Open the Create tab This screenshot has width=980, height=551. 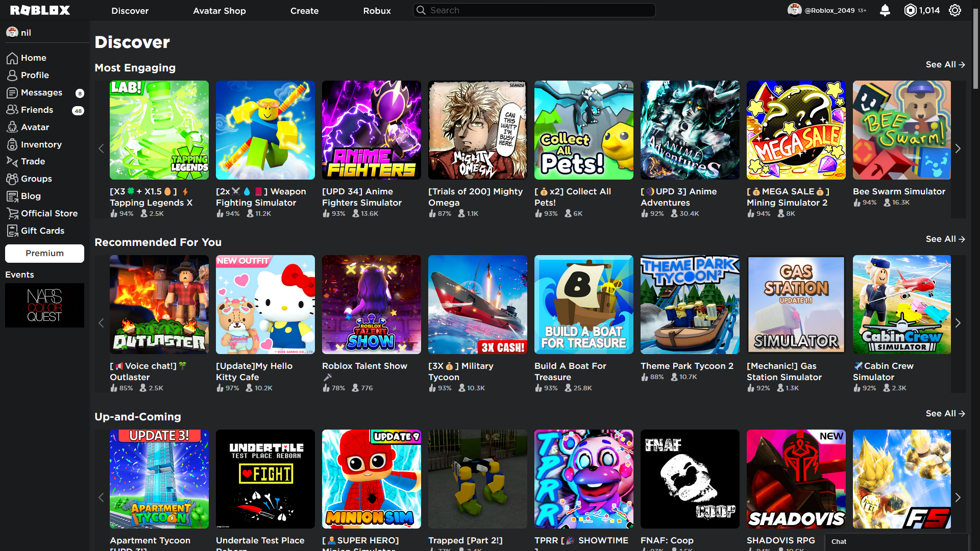pos(304,11)
